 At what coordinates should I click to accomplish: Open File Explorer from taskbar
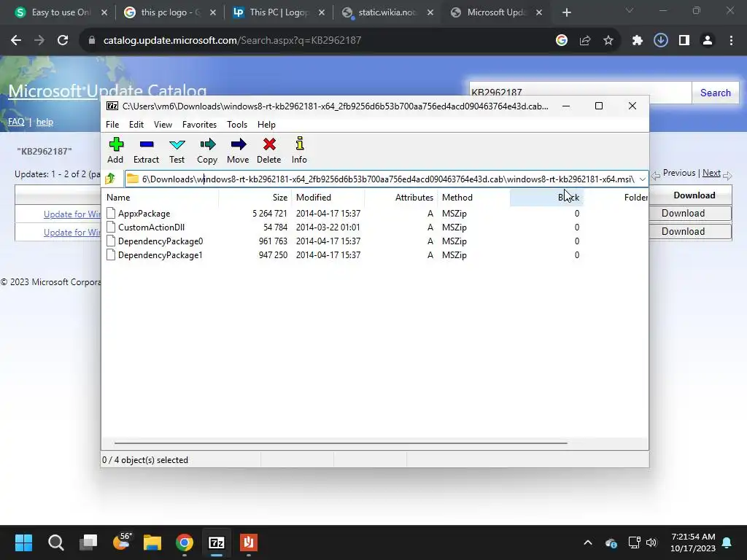pos(152,542)
